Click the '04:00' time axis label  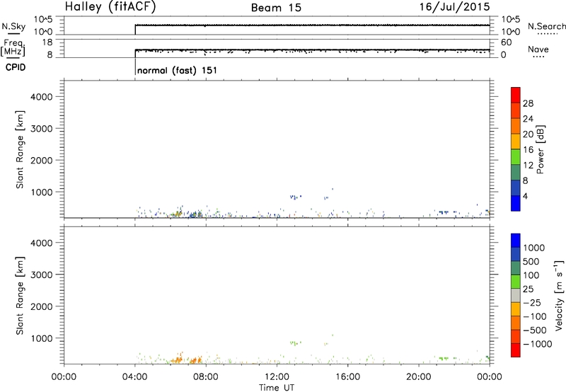(135, 377)
